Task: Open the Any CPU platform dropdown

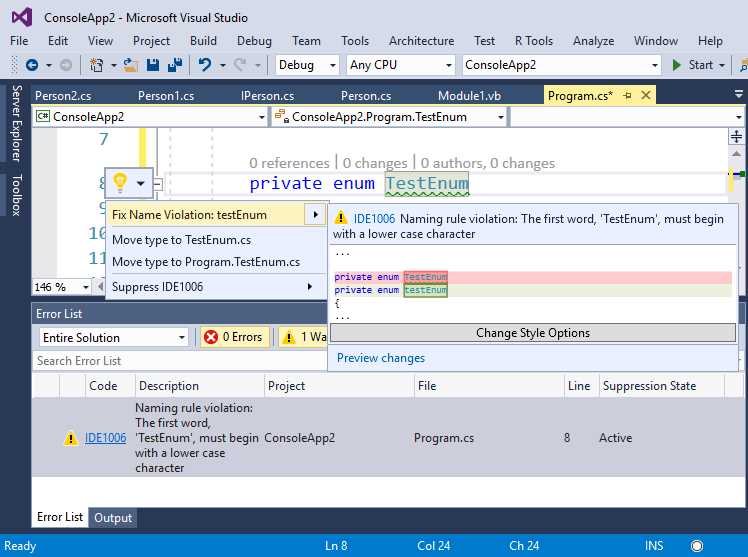Action: [400, 65]
